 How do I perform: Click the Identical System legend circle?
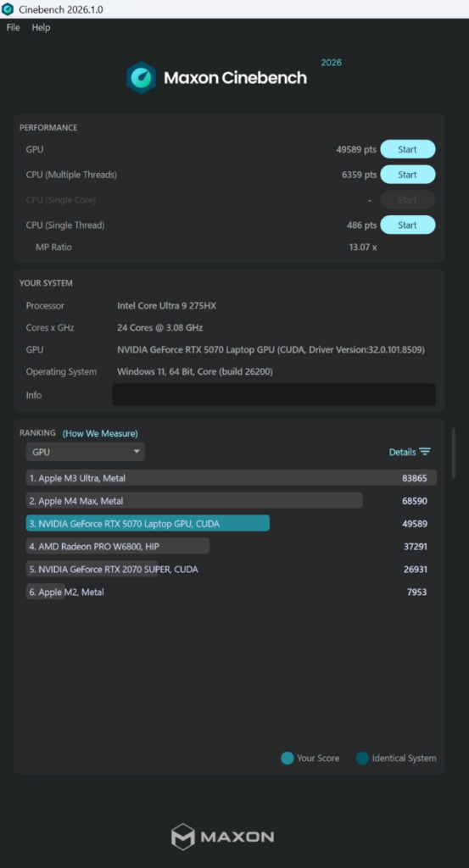click(362, 758)
